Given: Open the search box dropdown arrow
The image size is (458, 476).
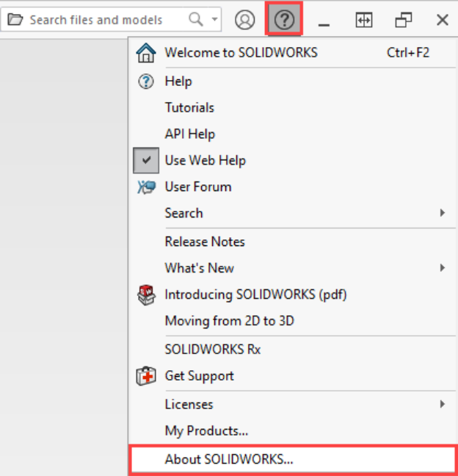Looking at the screenshot, I should [214, 20].
